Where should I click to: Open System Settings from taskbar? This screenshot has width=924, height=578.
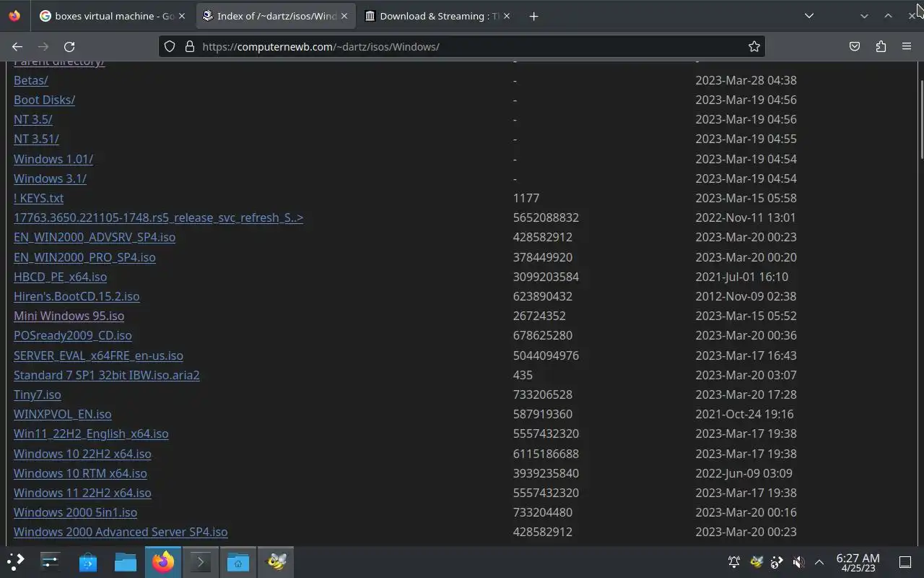tap(51, 561)
